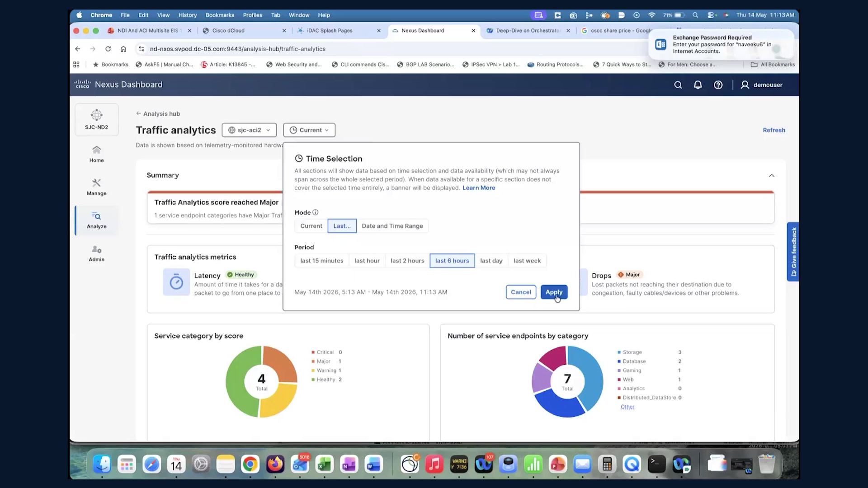Choose the last week period

point(527,261)
